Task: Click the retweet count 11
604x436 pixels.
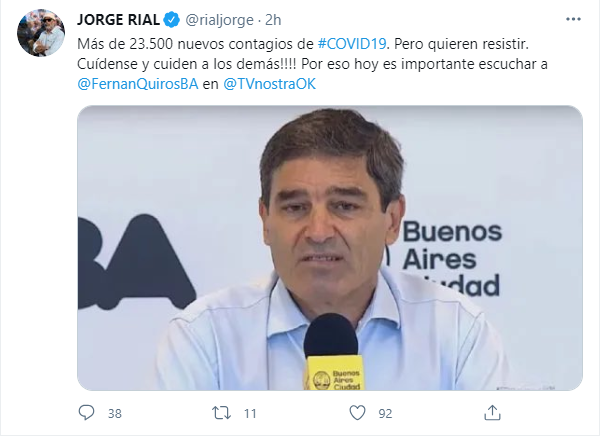Action: click(x=250, y=414)
